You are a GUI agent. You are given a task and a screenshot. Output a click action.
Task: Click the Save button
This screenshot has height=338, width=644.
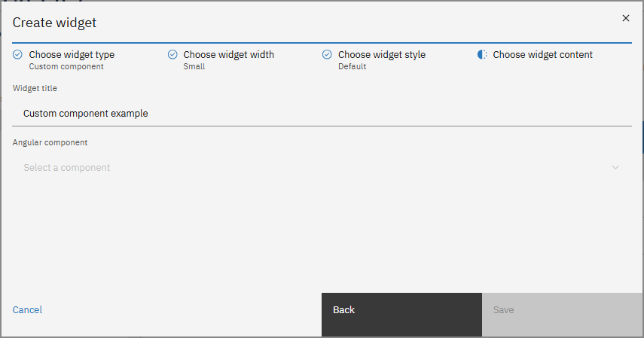562,310
